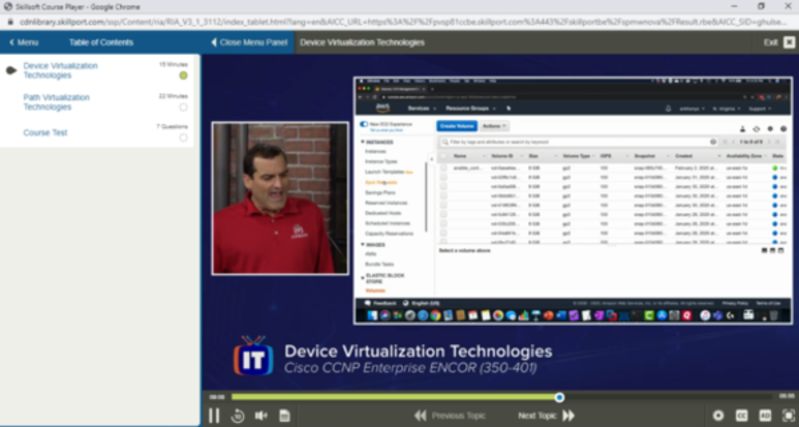This screenshot has height=427, width=799.
Task: Open Feedback in AWS console footer
Action: [381, 303]
